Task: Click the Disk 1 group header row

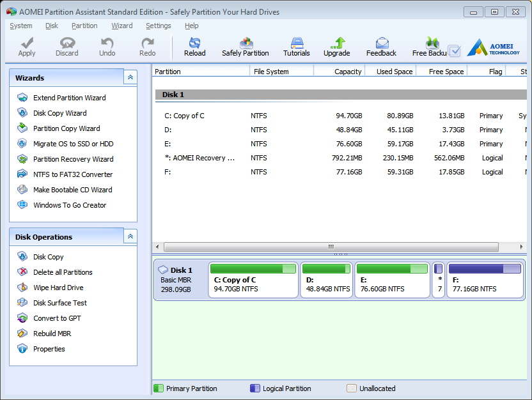Action: 341,95
